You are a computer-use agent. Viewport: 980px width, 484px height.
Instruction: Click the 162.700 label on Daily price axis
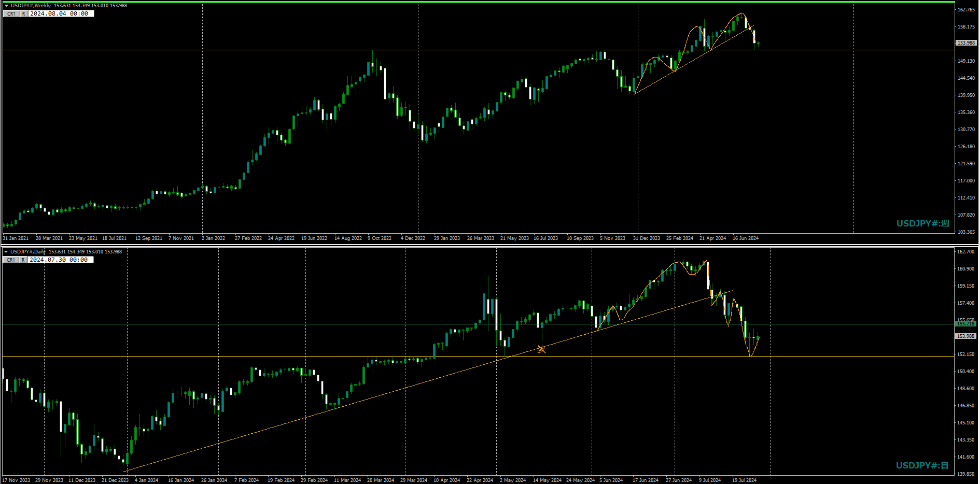click(x=966, y=252)
